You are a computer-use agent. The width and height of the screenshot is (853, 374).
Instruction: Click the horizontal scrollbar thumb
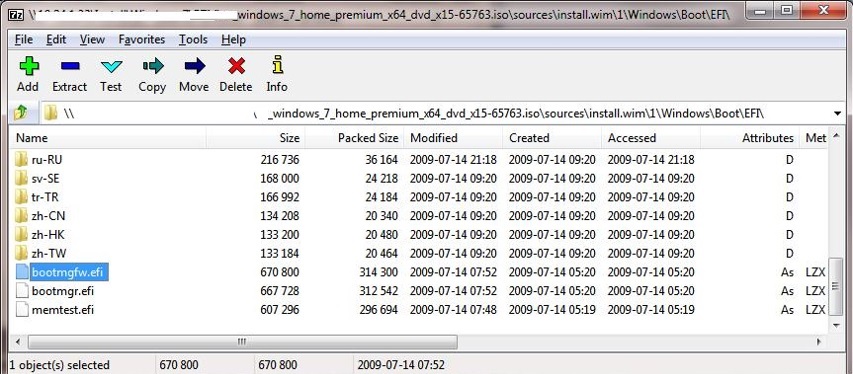[x=243, y=342]
